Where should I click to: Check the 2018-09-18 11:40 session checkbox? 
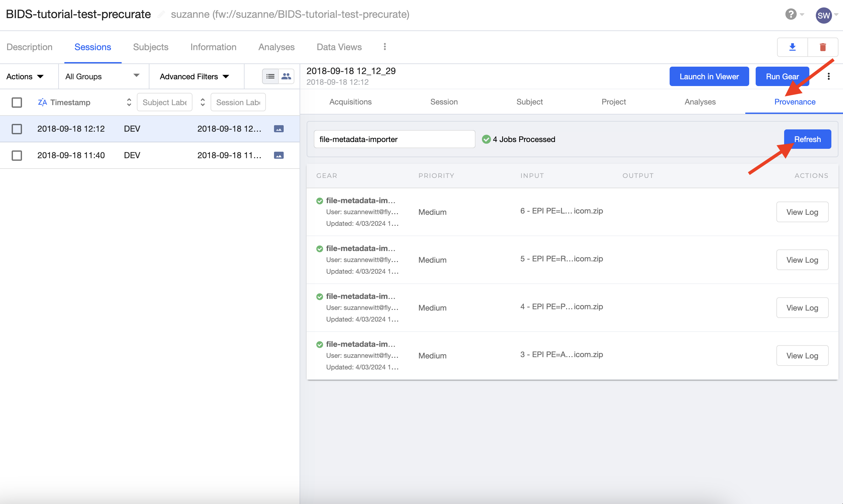pyautogui.click(x=16, y=155)
